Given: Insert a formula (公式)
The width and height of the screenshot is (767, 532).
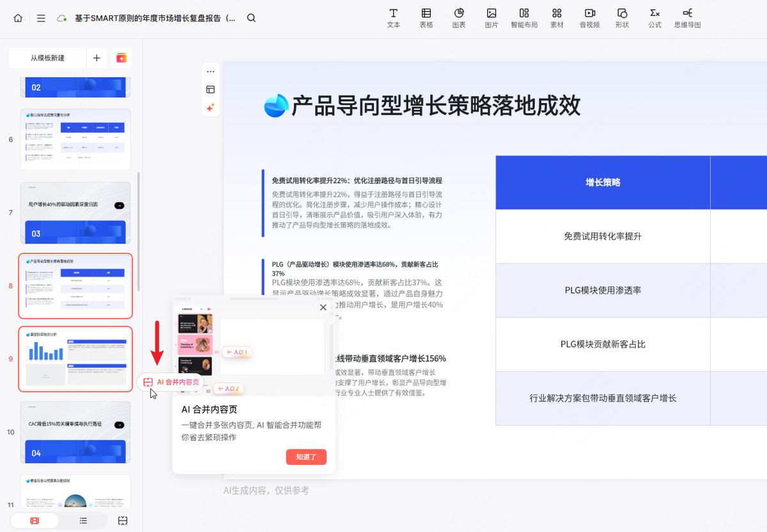Looking at the screenshot, I should [x=655, y=19].
